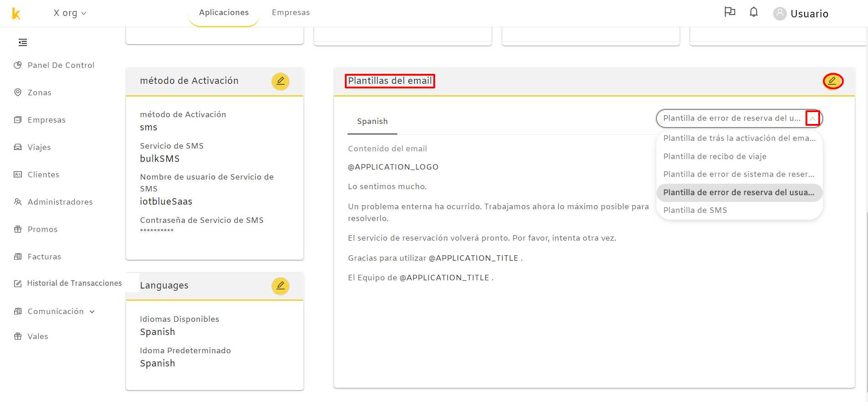This screenshot has width=868, height=402.
Task: Click the iotblueSaas username value
Action: tap(166, 201)
